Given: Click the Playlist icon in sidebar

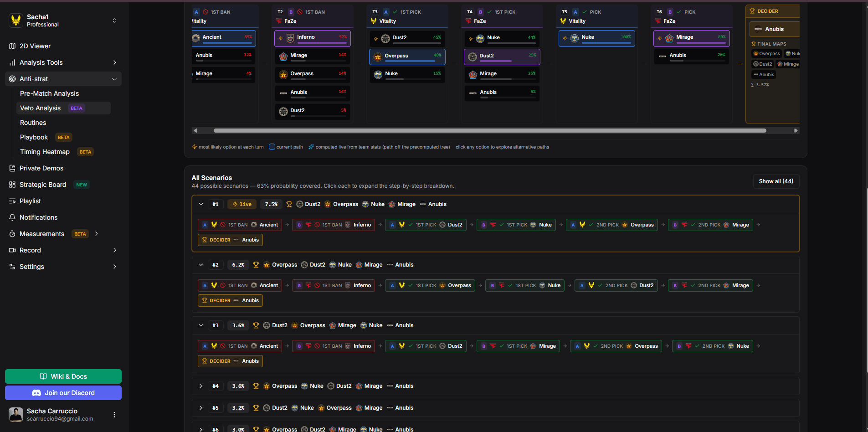Looking at the screenshot, I should point(12,201).
